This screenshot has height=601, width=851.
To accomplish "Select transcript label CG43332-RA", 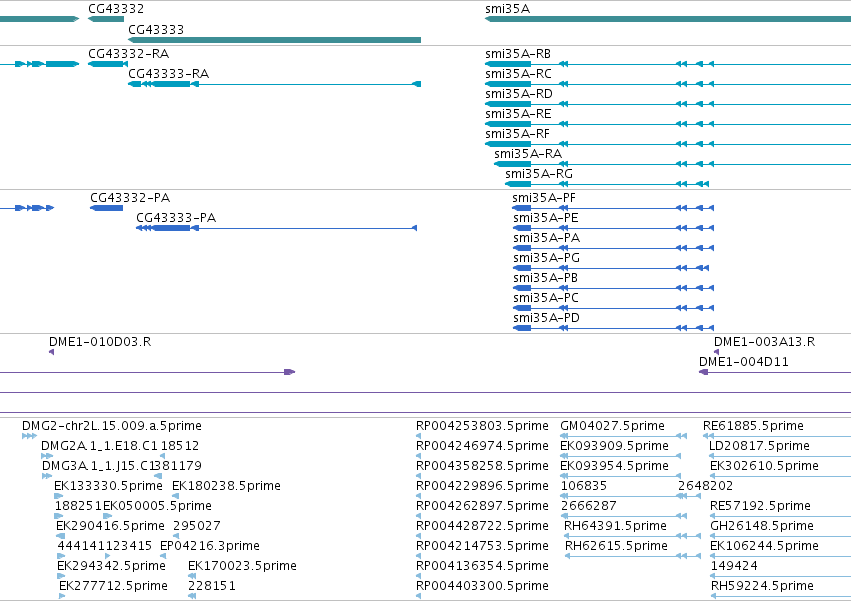I will [129, 54].
